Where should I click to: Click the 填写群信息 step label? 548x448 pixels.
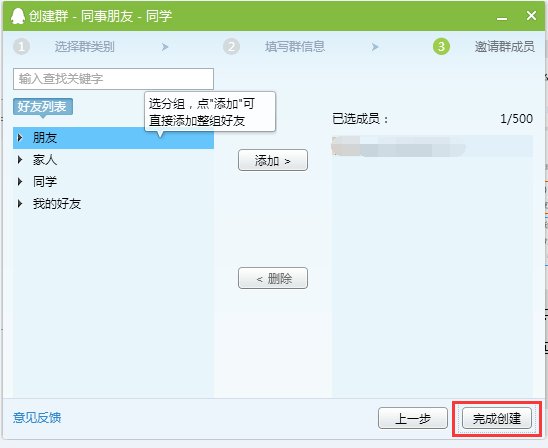coord(295,46)
